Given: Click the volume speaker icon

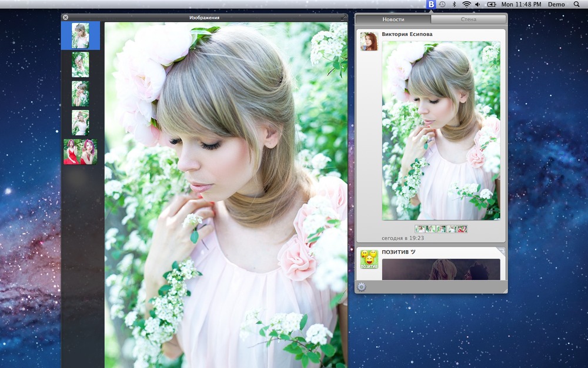Looking at the screenshot, I should click(x=477, y=5).
